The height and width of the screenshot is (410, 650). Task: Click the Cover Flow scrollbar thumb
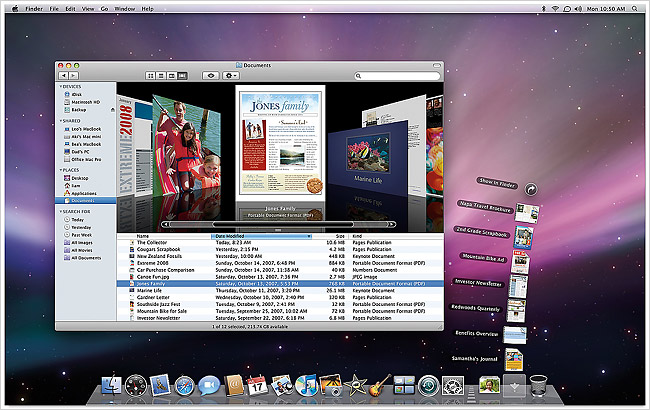pos(283,224)
